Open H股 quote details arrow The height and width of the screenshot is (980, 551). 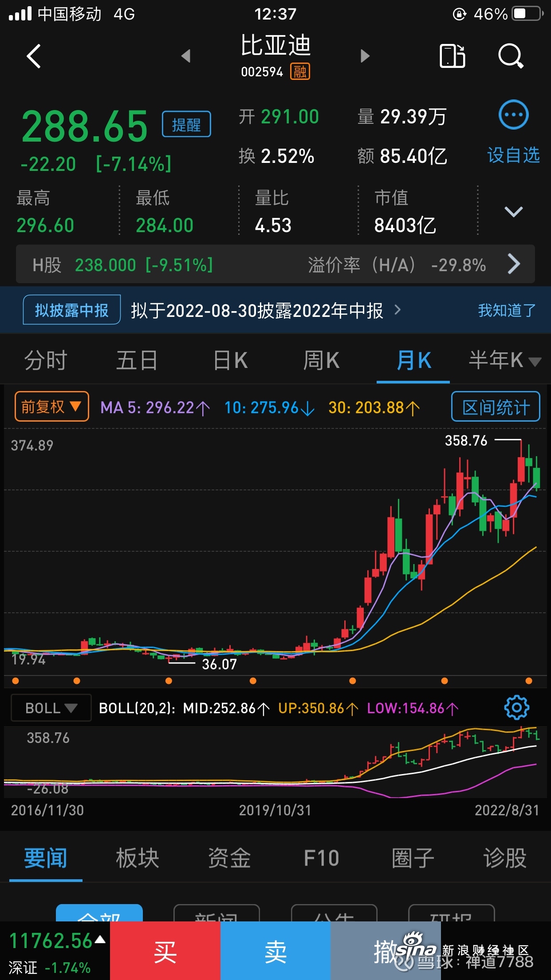[513, 265]
